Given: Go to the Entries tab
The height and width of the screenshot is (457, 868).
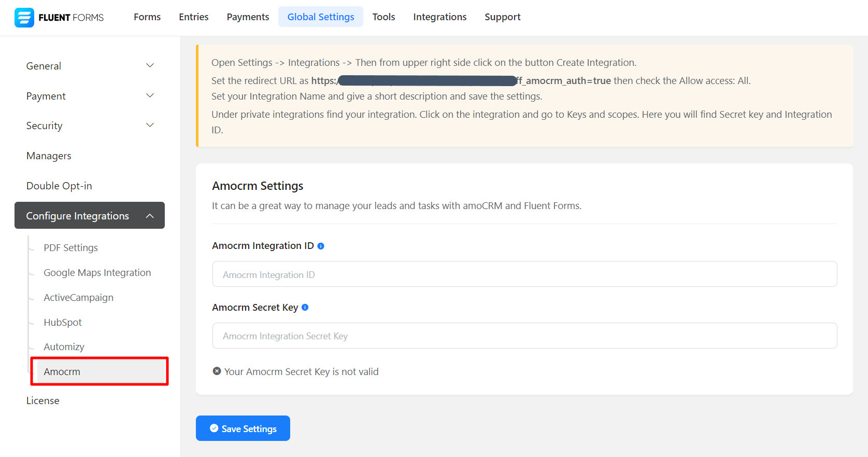Looking at the screenshot, I should 194,17.
